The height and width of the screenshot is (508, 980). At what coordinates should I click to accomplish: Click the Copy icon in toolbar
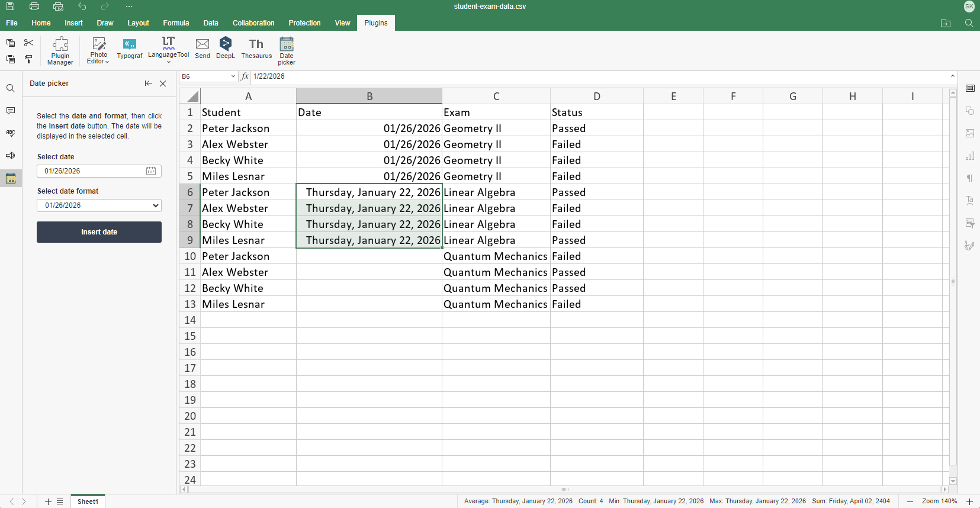point(11,43)
